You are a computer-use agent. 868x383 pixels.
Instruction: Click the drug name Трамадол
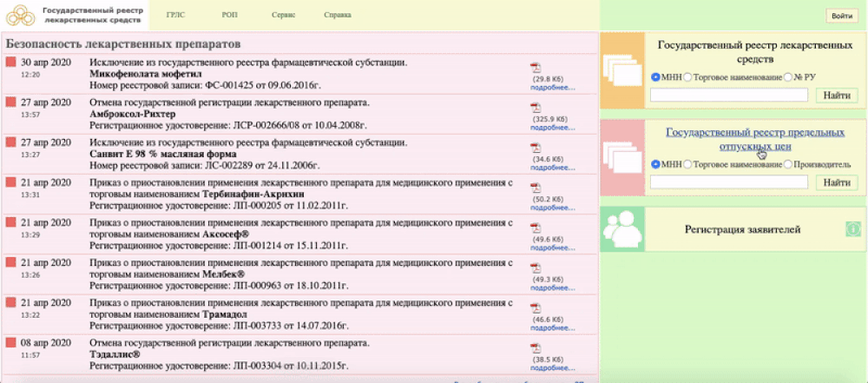coord(226,315)
